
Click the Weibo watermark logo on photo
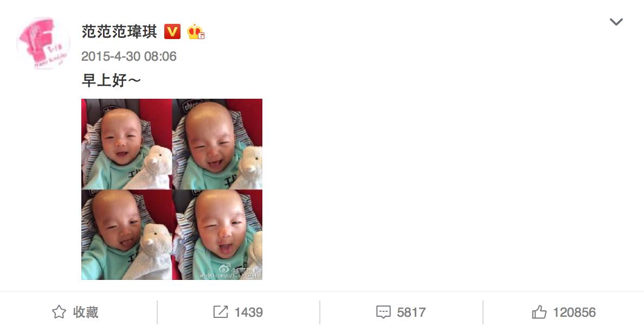[224, 269]
